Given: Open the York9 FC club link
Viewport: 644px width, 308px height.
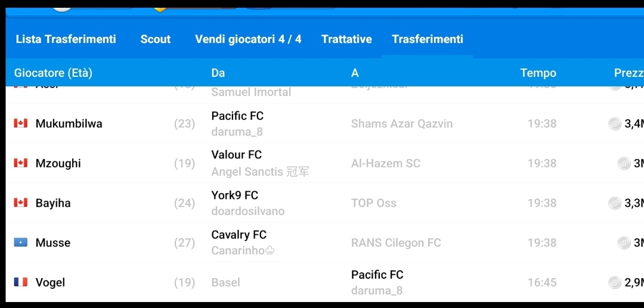Looking at the screenshot, I should pyautogui.click(x=234, y=195).
